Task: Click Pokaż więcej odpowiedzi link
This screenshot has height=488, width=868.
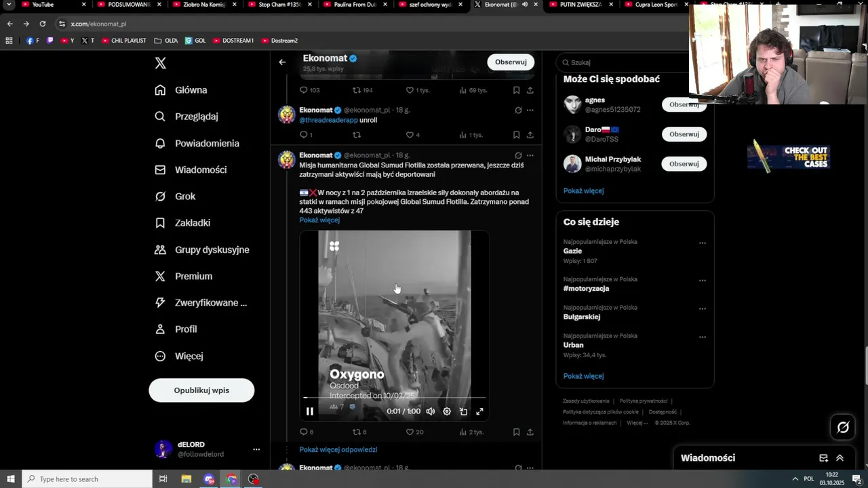Action: tap(338, 449)
